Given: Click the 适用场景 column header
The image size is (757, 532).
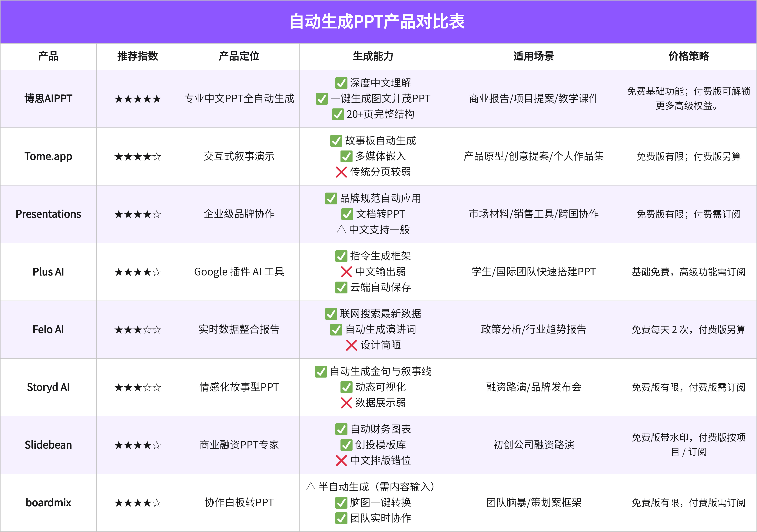Looking at the screenshot, I should [x=534, y=56].
